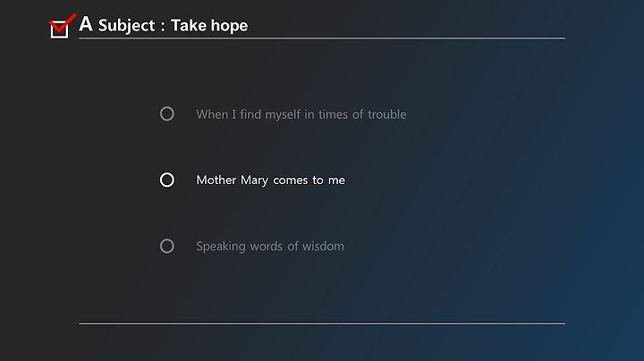Click the word "Mother" in the highlighted line
Image resolution: width=644 pixels, height=361 pixels.
pyautogui.click(x=216, y=180)
